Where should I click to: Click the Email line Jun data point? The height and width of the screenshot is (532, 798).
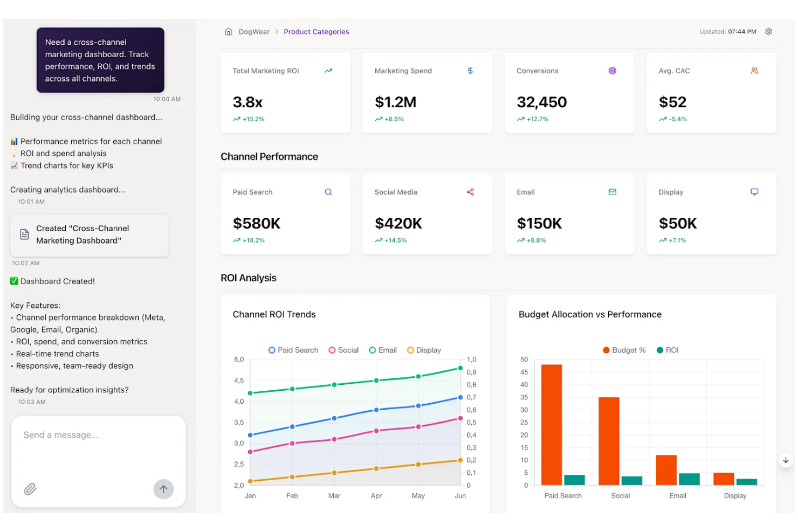pyautogui.click(x=460, y=368)
